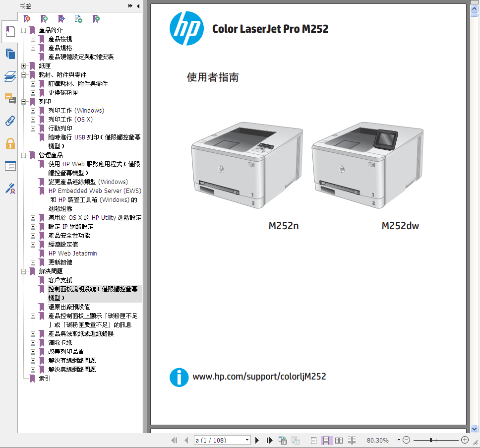The height and width of the screenshot is (448, 480).
Task: Select the 索引 bookmark
Action: [45, 379]
